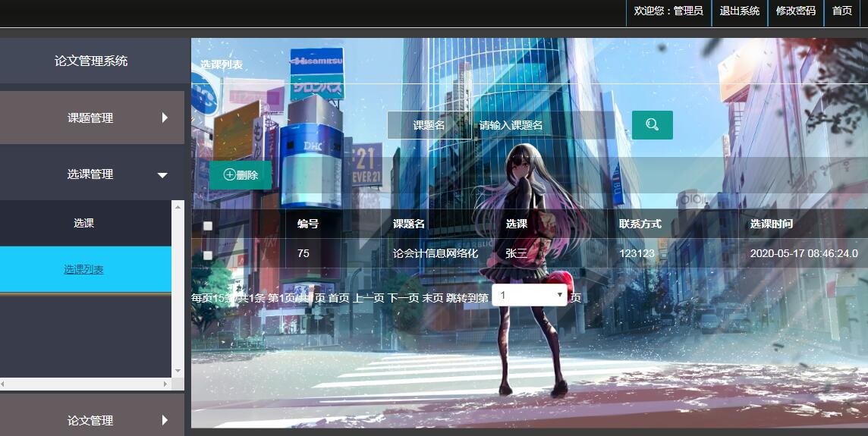This screenshot has height=436, width=868.
Task: Expand the 论文管理 sidebar menu
Action: (92, 420)
